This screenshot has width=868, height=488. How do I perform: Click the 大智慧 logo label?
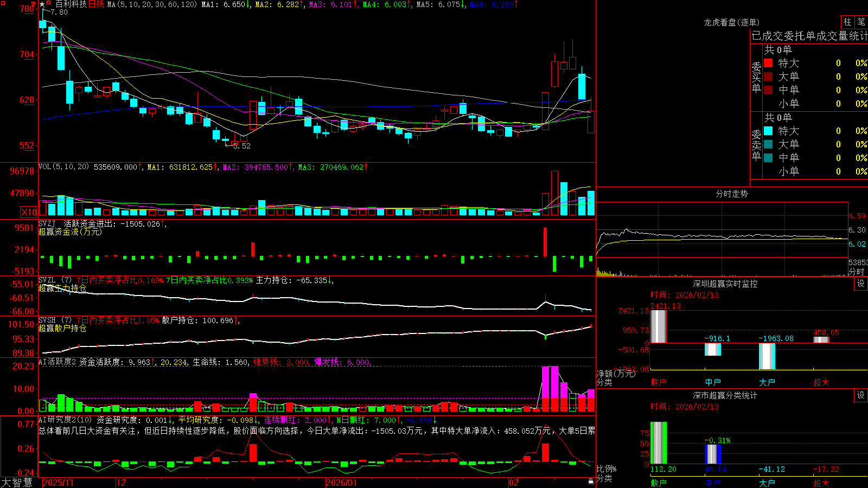click(x=17, y=483)
